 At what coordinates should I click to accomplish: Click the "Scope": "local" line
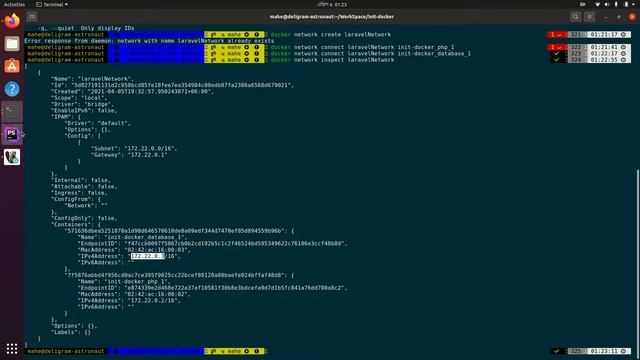point(79,98)
